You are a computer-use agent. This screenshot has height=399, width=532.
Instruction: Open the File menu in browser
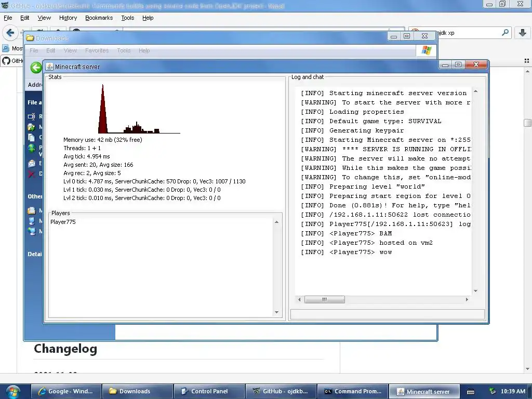[x=8, y=18]
